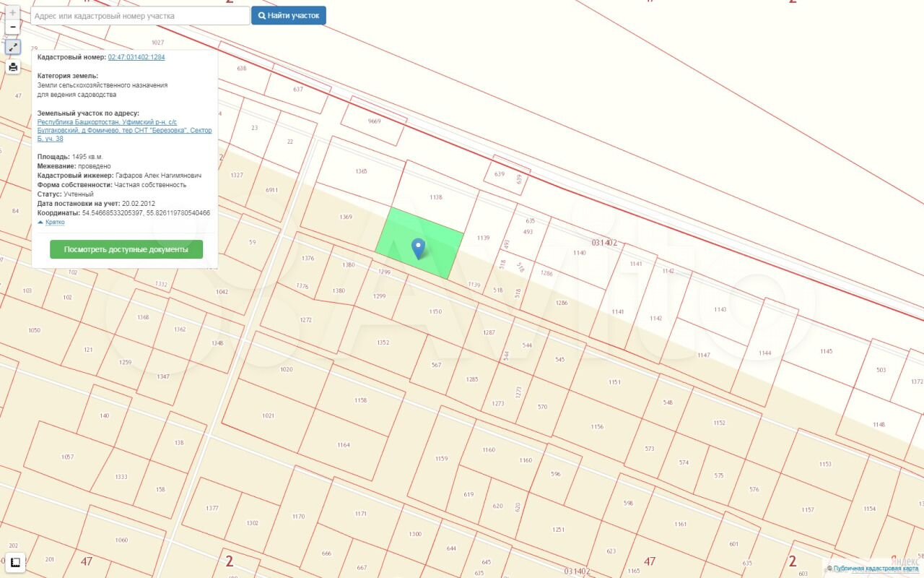This screenshot has width=924, height=578.
Task: Toggle fullscreen map mode
Action: [x=13, y=47]
